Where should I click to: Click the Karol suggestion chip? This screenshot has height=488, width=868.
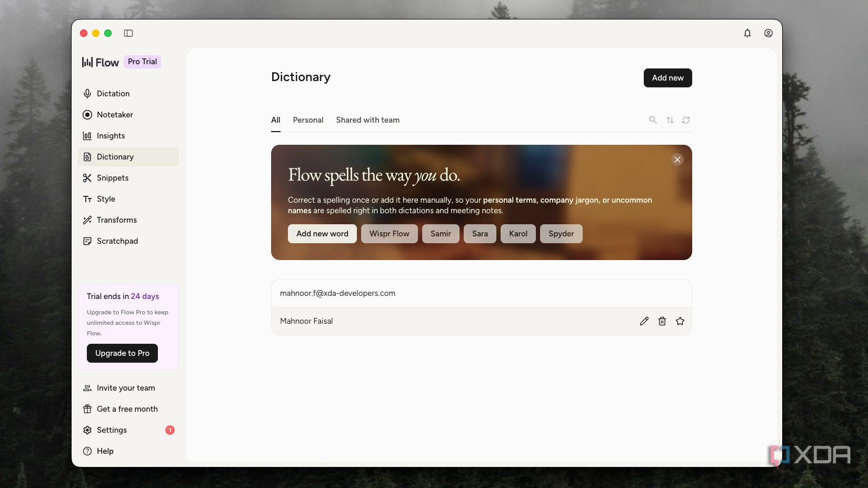[x=518, y=234]
